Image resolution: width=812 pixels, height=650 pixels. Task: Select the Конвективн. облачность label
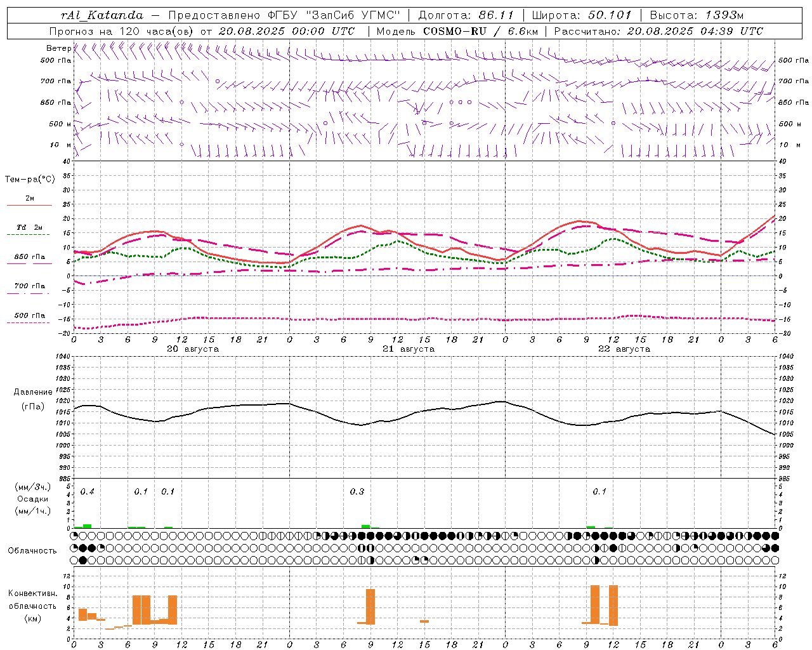click(x=32, y=600)
